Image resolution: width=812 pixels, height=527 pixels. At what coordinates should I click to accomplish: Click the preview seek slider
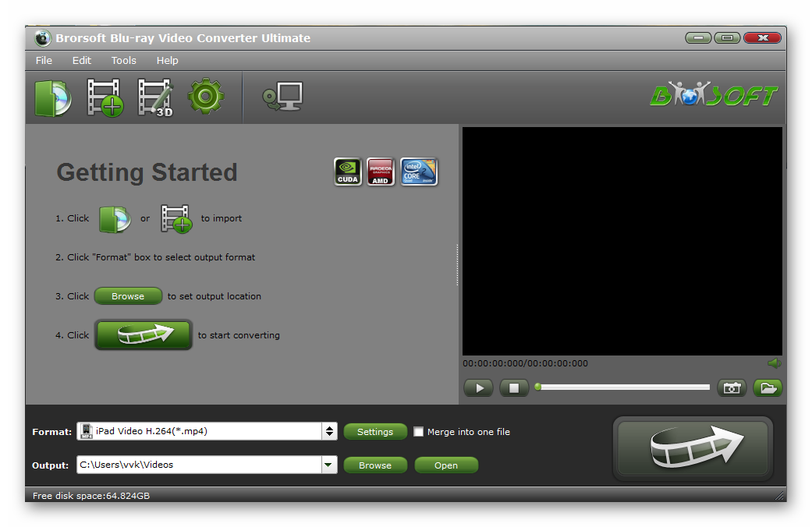(x=622, y=387)
